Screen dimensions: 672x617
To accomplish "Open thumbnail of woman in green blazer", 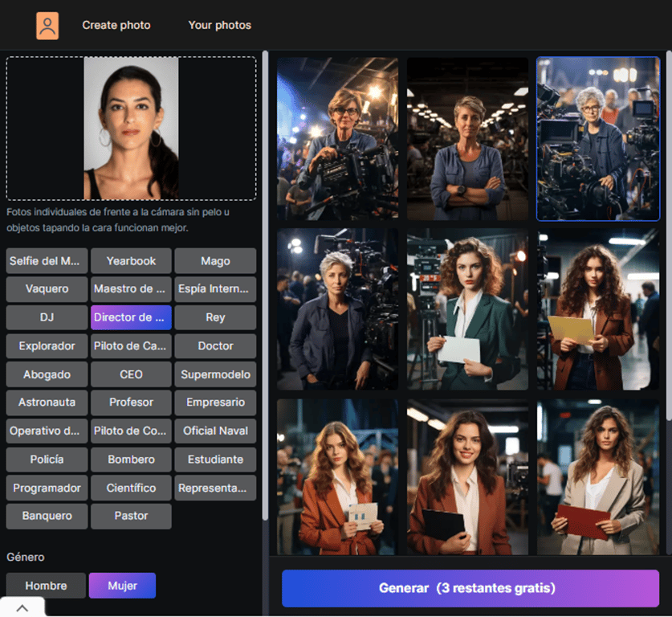I will pos(467,309).
